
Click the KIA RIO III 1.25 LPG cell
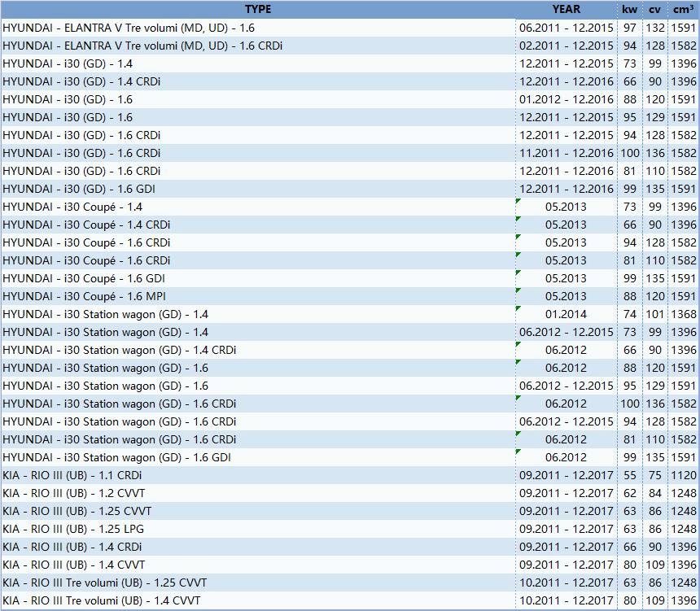click(73, 529)
